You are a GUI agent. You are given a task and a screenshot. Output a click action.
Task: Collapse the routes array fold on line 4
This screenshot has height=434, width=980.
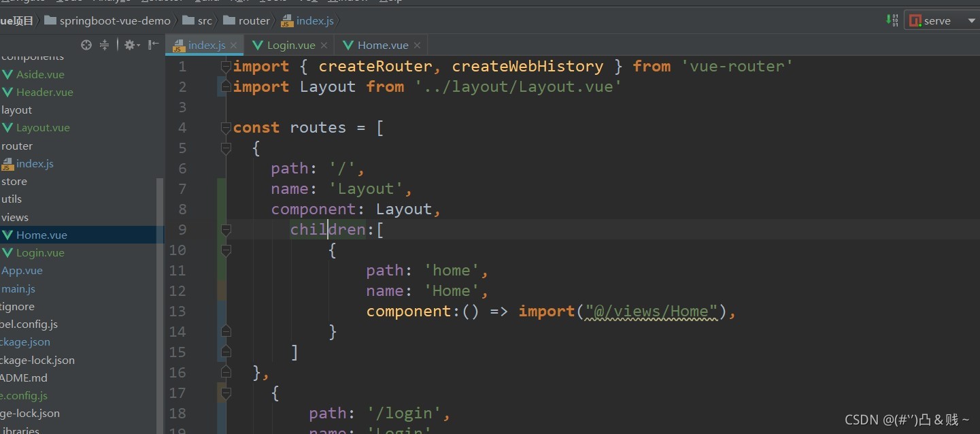click(226, 127)
